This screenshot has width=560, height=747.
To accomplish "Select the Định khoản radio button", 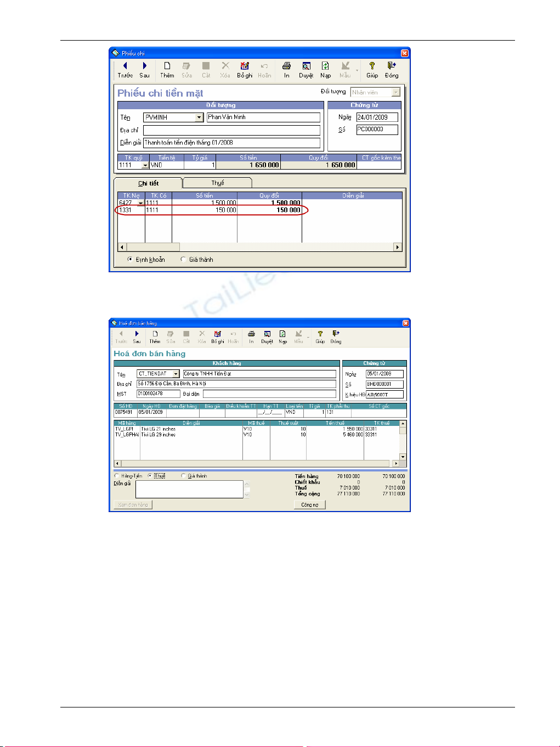I will click(130, 259).
